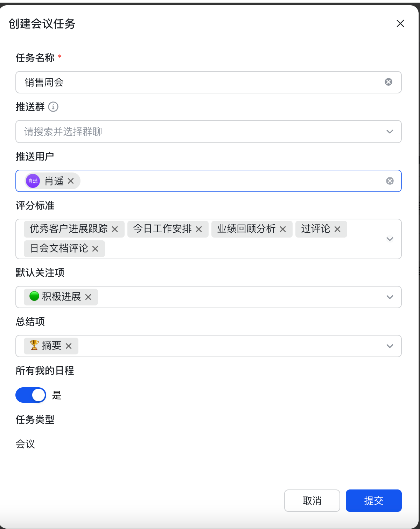The image size is (420, 529).
Task: Remove 摘要 summary item tag
Action: 69,346
